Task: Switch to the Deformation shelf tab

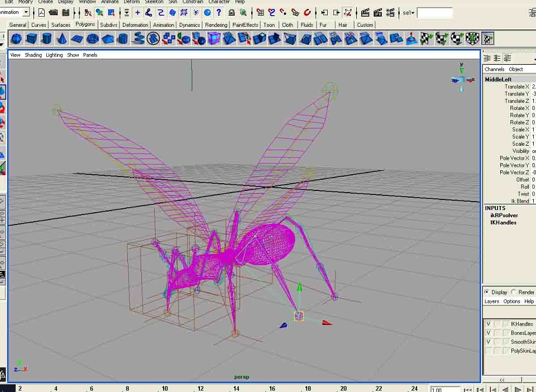Action: click(135, 25)
